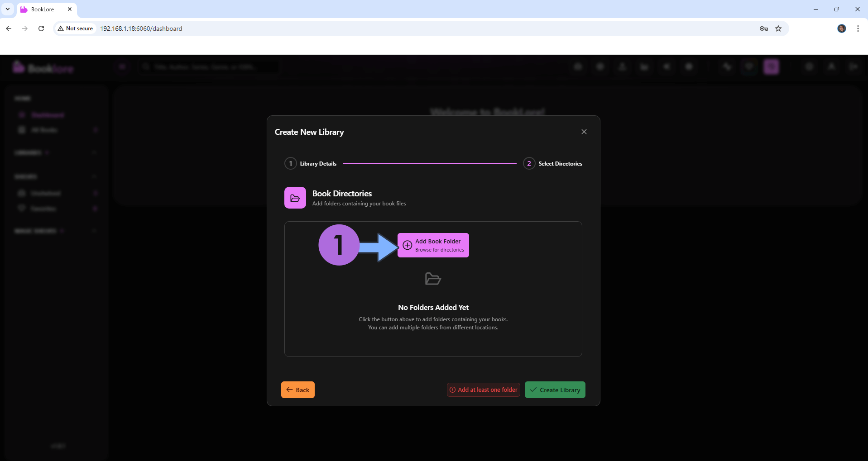Click the Add Book Folder button

pos(433,245)
